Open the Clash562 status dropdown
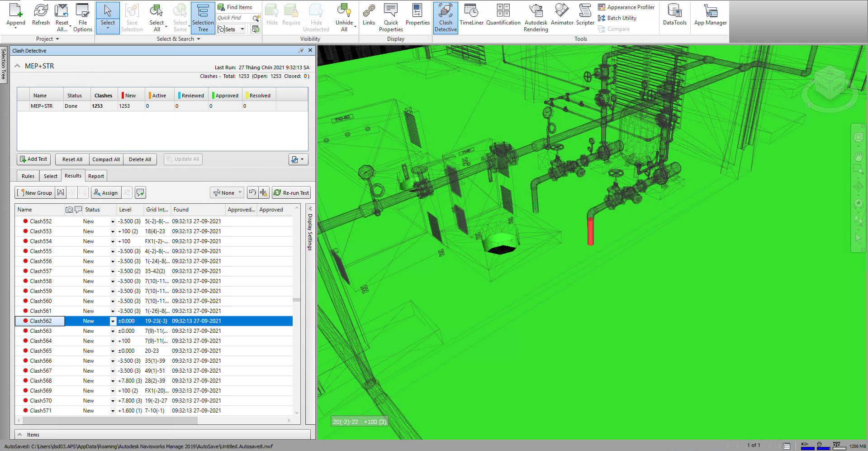The image size is (868, 451). pyautogui.click(x=113, y=321)
